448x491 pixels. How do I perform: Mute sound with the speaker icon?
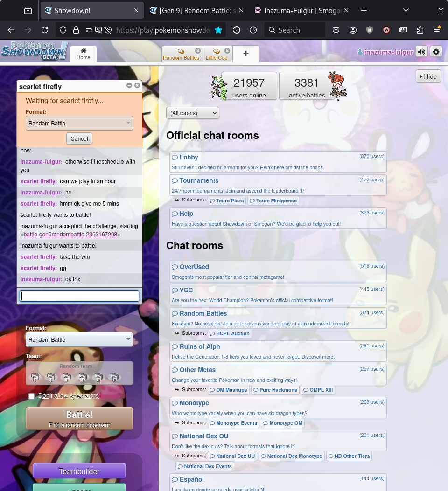point(422,52)
